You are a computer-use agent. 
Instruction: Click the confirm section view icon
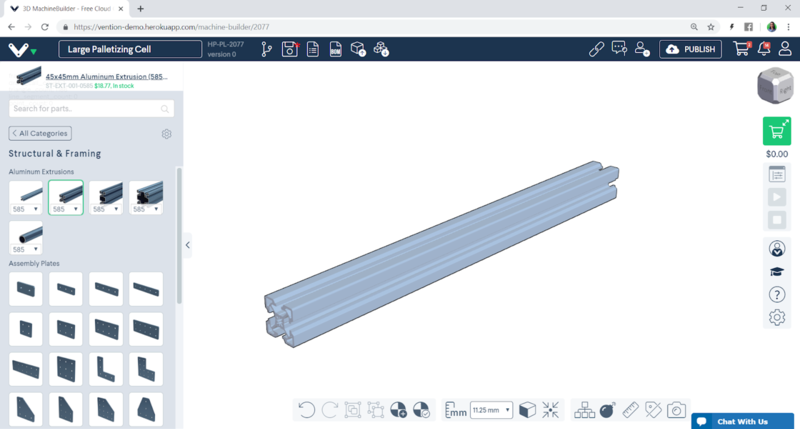click(421, 410)
